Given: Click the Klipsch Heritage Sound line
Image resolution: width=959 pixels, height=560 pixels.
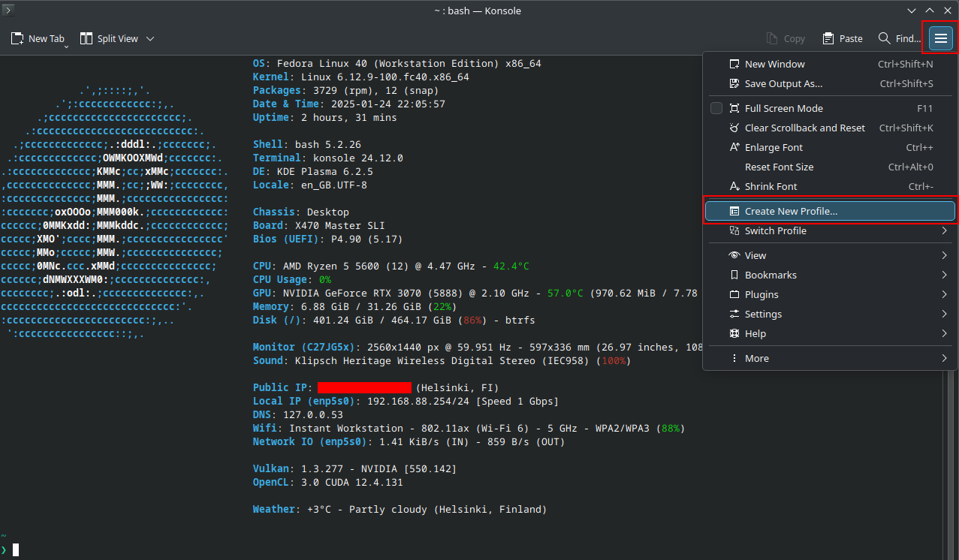Looking at the screenshot, I should [x=442, y=360].
